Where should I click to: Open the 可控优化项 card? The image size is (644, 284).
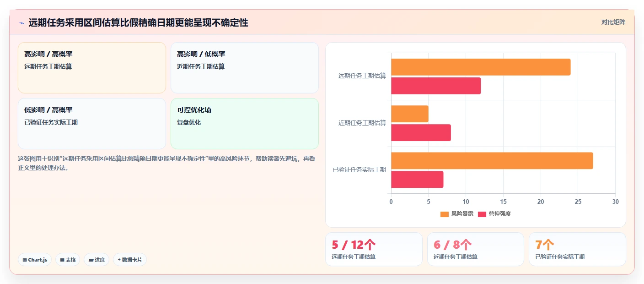[x=245, y=124]
